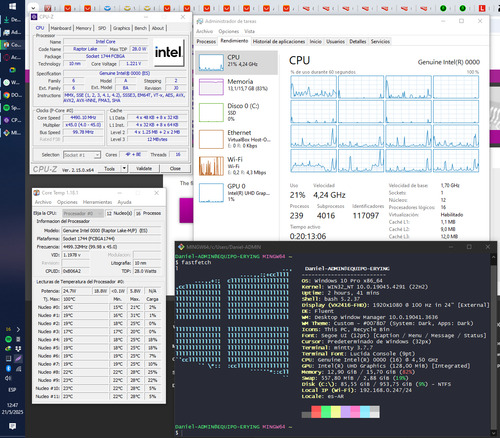Open the About tab in CPU-Z
This screenshot has width=500, height=438.
click(158, 28)
